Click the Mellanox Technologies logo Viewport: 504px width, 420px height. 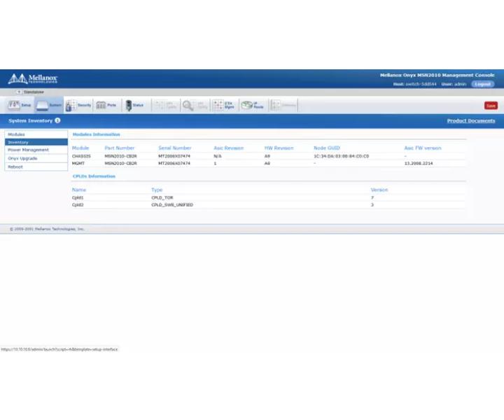(x=33, y=78)
